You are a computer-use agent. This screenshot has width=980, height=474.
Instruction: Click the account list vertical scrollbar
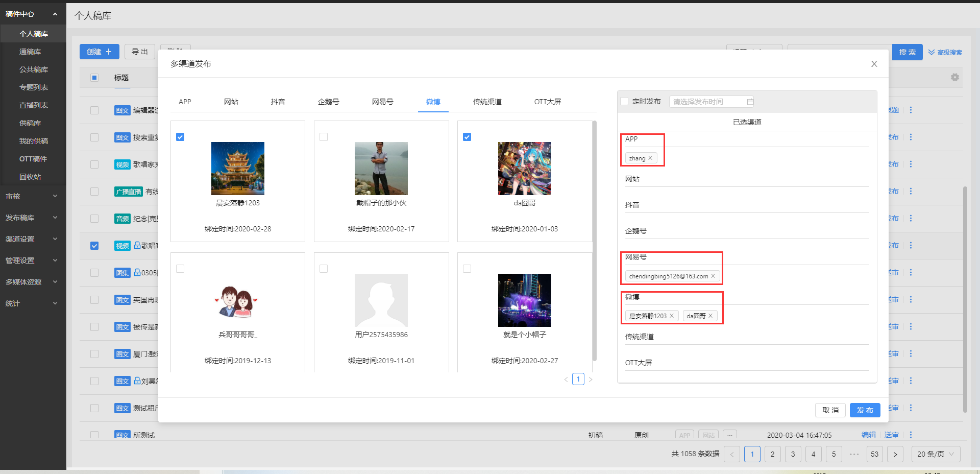(x=594, y=240)
